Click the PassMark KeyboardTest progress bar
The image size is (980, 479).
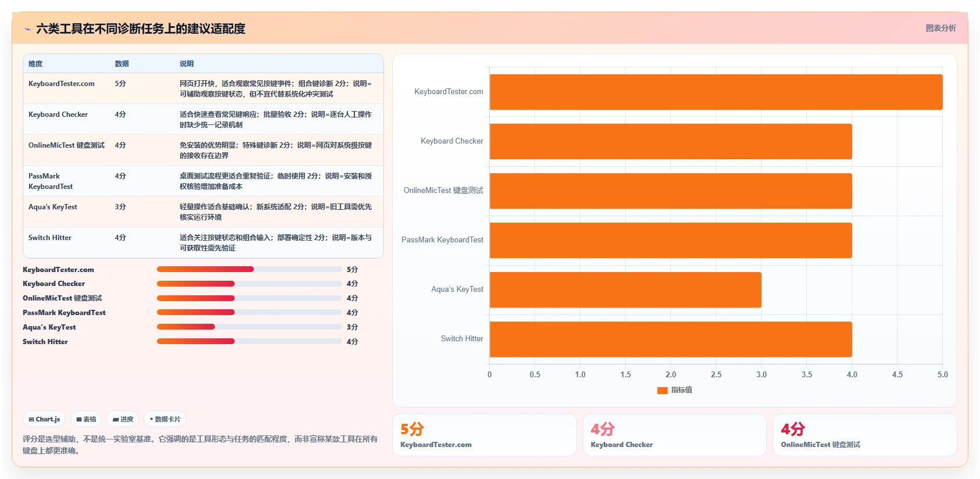pos(249,312)
